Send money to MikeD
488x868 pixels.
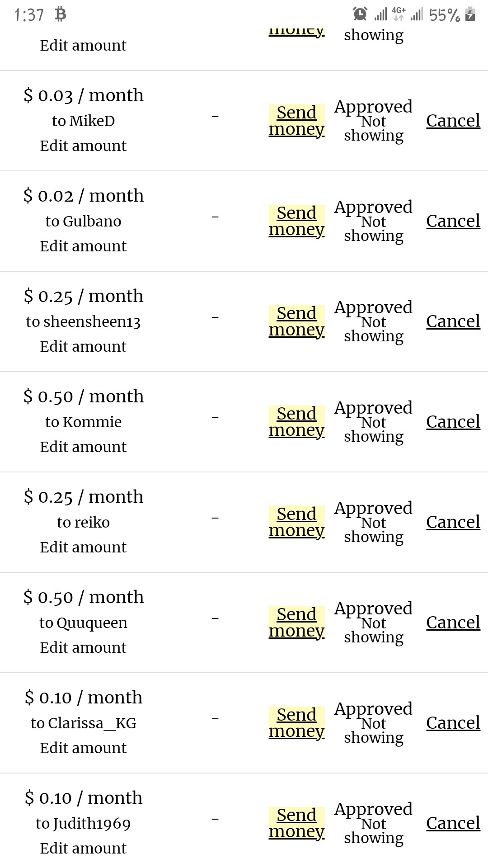296,121
